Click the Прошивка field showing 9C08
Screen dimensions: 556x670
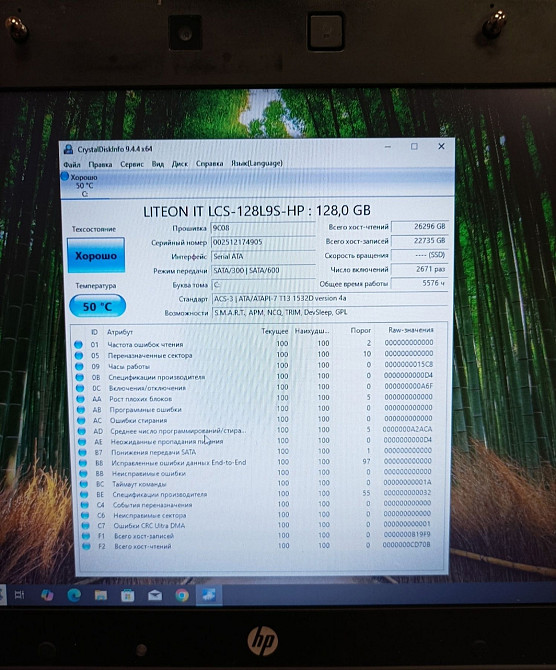tap(262, 228)
